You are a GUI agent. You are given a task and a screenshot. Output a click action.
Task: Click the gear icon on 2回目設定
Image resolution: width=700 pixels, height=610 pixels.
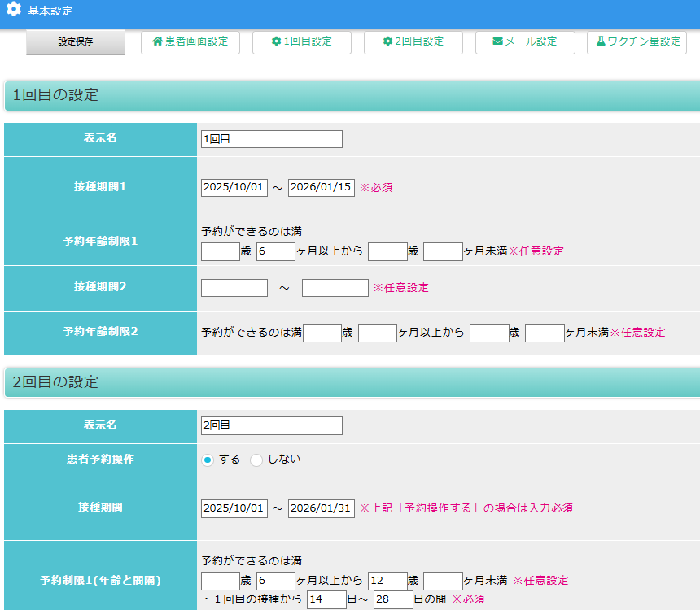click(388, 41)
